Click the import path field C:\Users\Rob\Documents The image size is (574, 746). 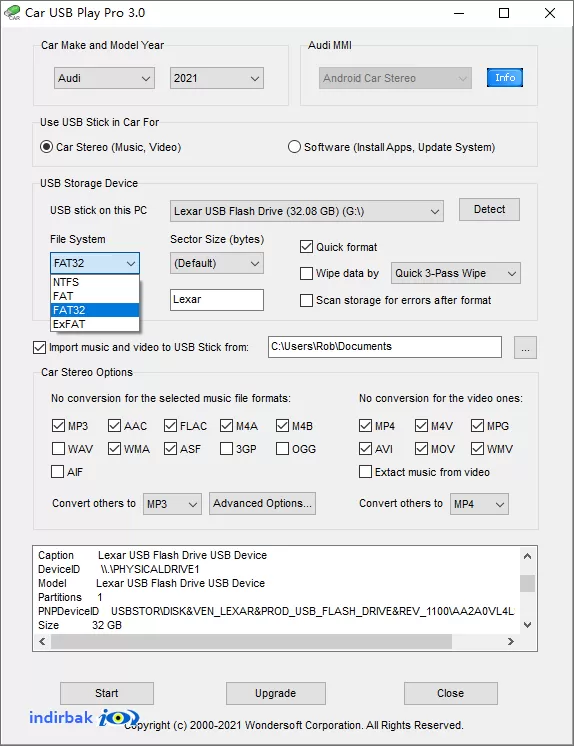pos(385,346)
